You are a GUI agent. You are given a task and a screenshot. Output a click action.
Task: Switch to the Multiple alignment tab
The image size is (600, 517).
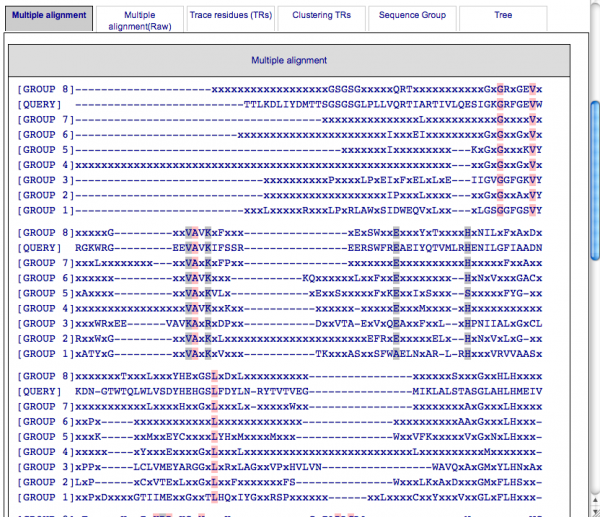[x=47, y=16]
